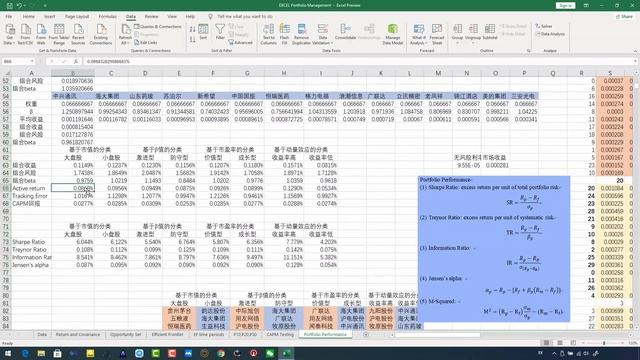Launch Solver
The height and width of the screenshot is (360, 640).
click(544, 26)
